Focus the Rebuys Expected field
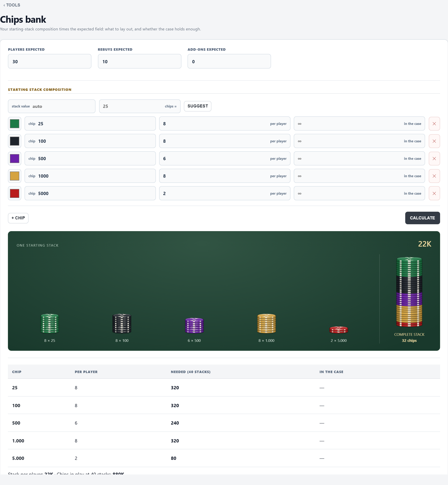This screenshot has width=448, height=485. (139, 61)
